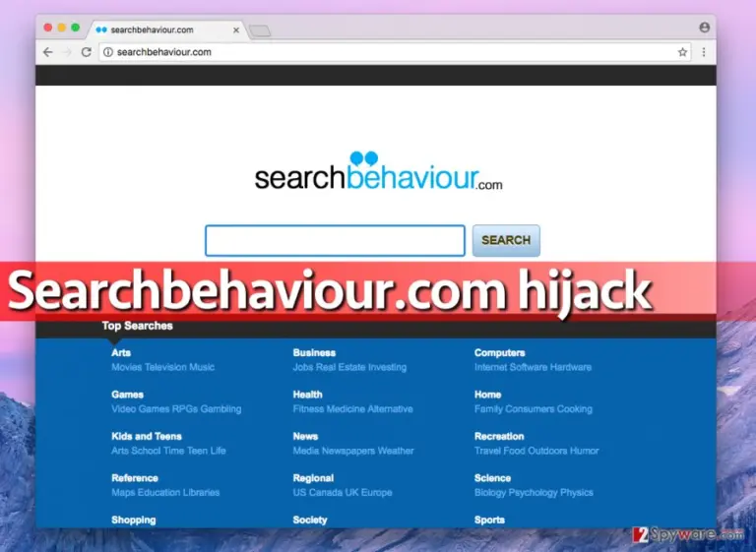Click the forward navigation arrow

click(68, 52)
